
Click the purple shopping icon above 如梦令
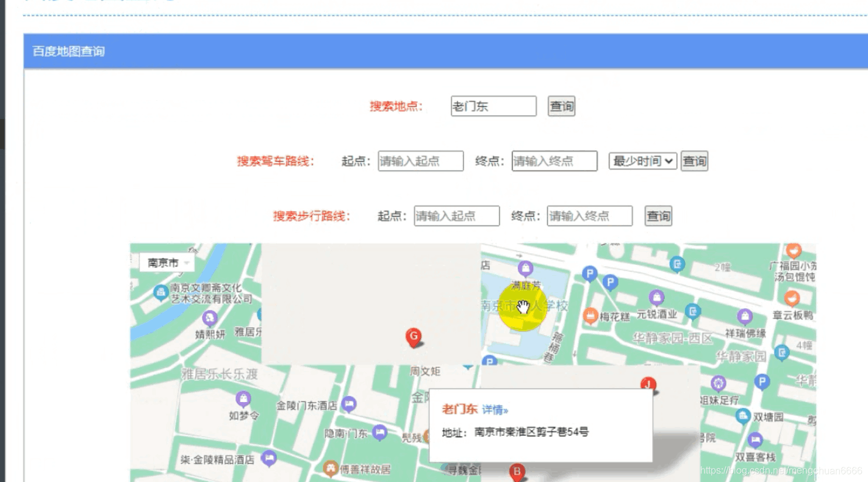tap(243, 400)
